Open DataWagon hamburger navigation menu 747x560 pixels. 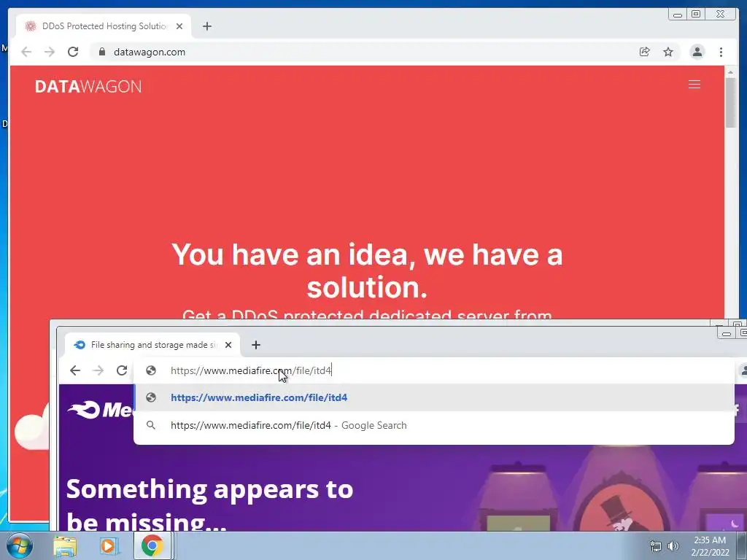click(694, 85)
